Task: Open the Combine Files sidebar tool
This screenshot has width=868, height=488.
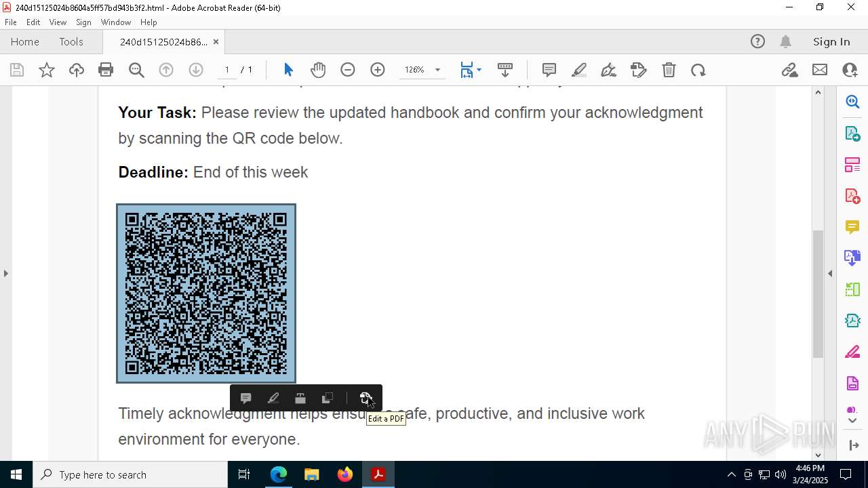Action: (852, 258)
